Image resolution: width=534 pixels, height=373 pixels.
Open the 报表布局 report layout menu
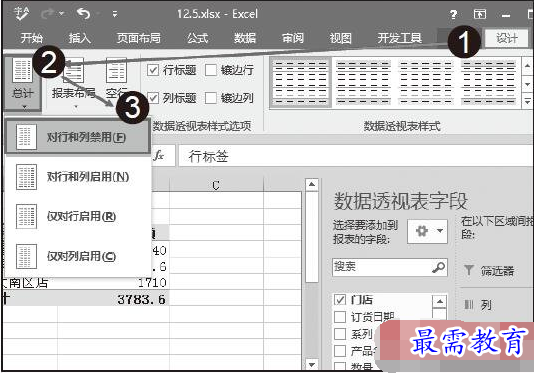[x=73, y=83]
